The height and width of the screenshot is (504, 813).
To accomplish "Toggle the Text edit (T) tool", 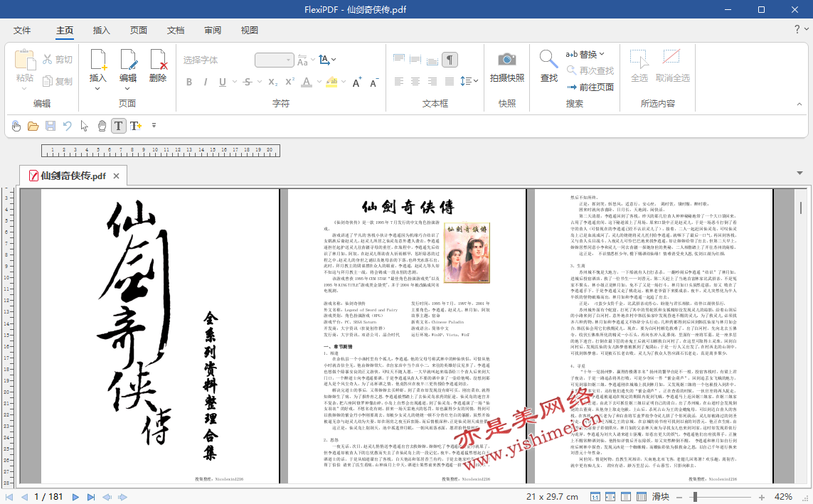I will coord(119,126).
